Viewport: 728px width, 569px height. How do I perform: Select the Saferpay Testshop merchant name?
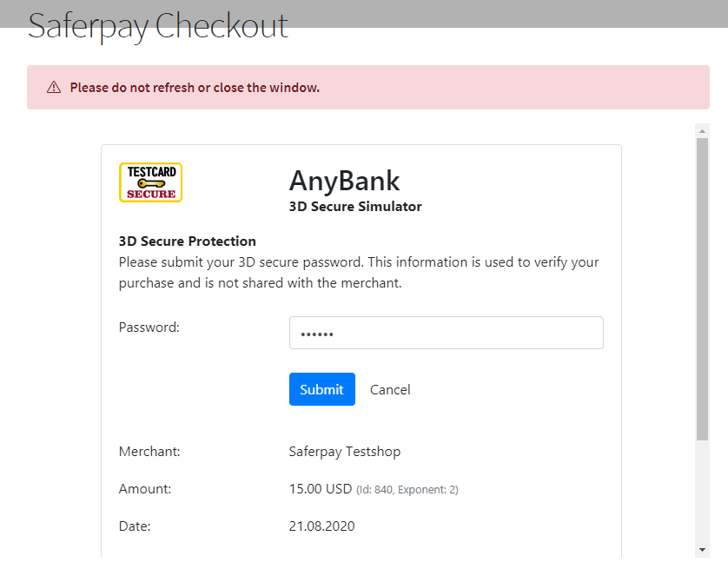click(345, 452)
